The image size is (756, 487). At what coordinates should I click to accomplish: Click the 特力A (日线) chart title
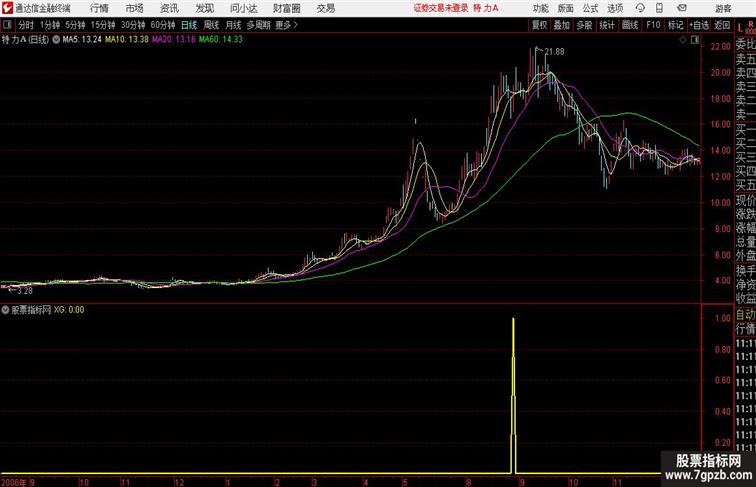click(26, 40)
